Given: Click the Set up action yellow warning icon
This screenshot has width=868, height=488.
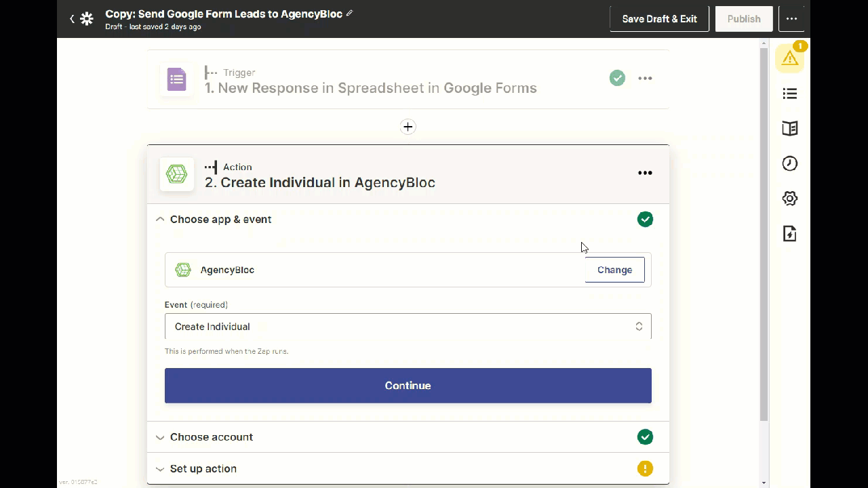Looking at the screenshot, I should pyautogui.click(x=645, y=468).
